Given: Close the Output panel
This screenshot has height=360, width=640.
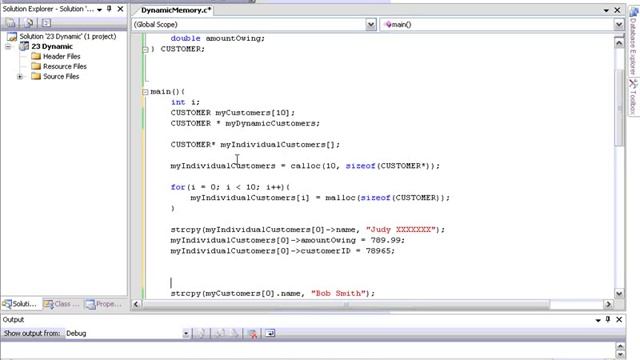Looking at the screenshot, I should (619, 320).
